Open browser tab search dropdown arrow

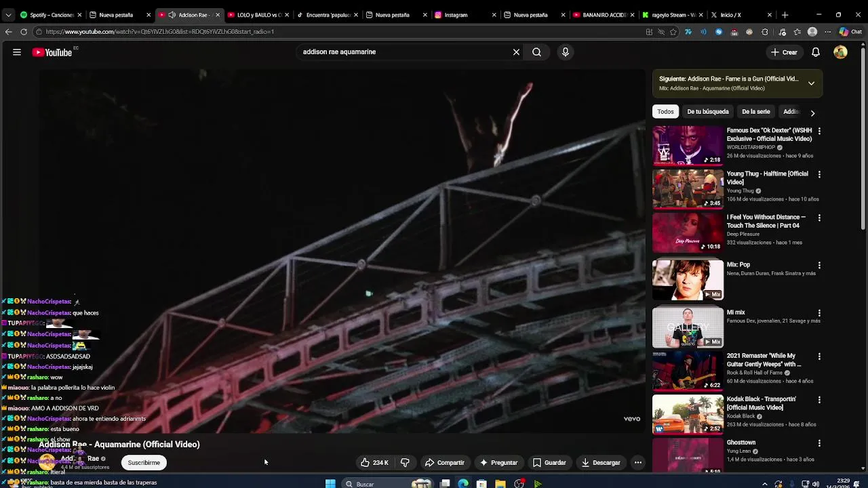[8, 15]
